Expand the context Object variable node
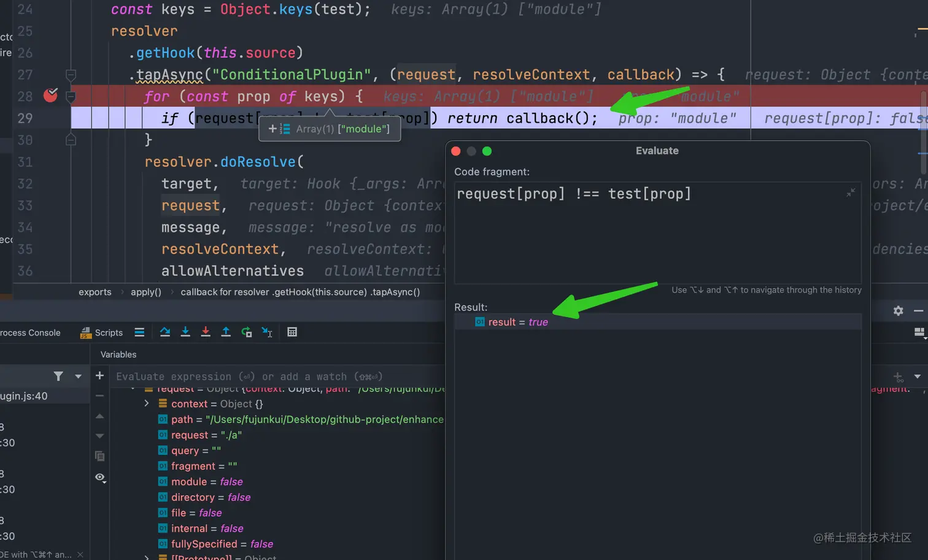The width and height of the screenshot is (928, 560). click(147, 404)
